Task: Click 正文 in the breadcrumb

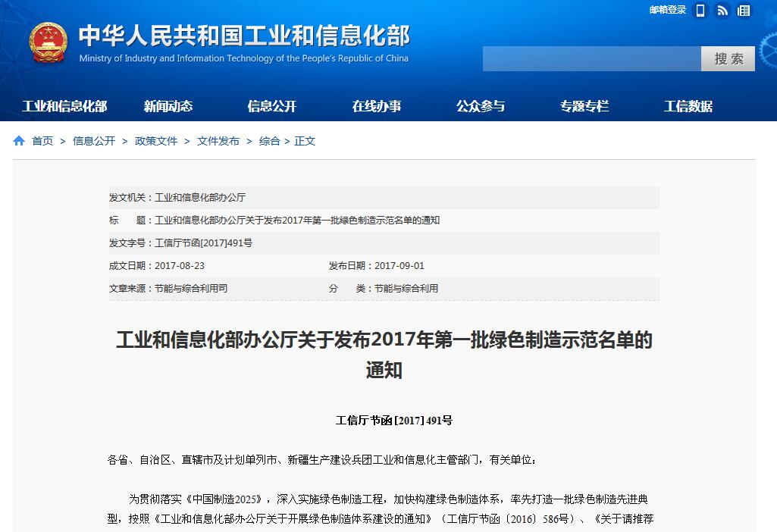Action: pyautogui.click(x=305, y=141)
